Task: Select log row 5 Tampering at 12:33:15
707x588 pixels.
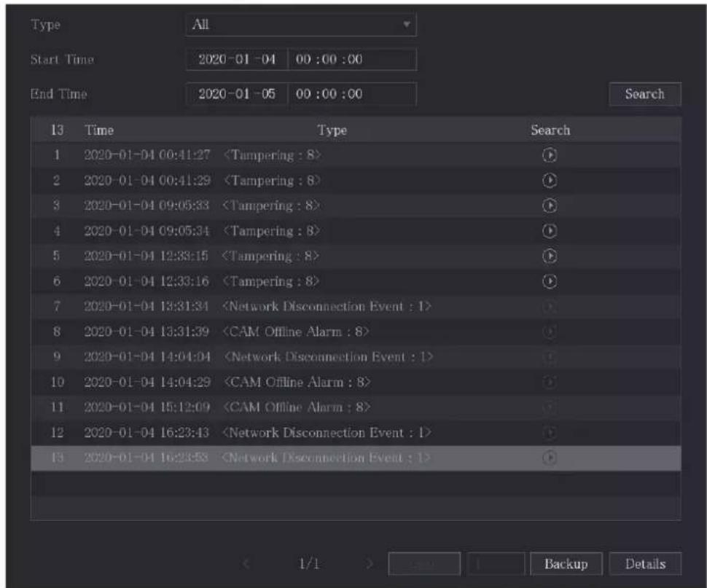Action: pyautogui.click(x=356, y=256)
